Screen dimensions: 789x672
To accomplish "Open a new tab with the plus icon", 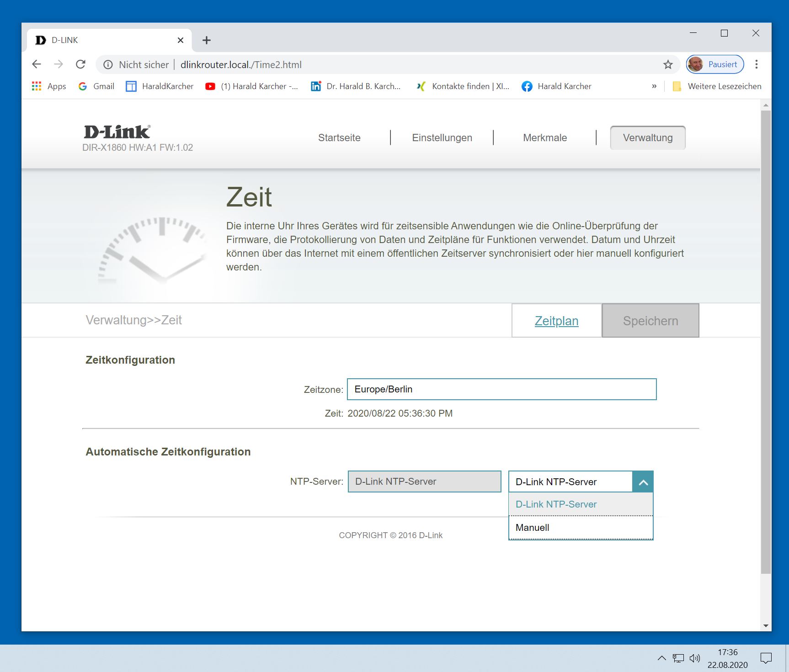I will [x=207, y=40].
